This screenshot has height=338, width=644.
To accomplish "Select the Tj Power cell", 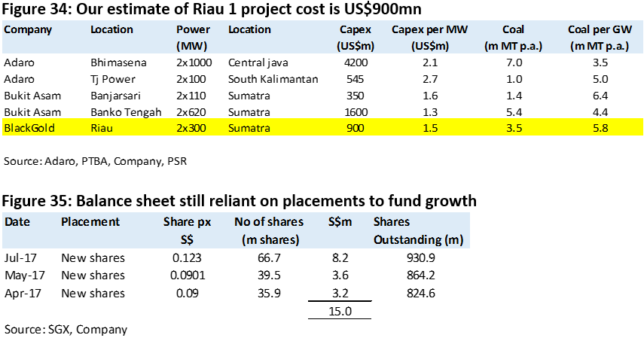I will point(113,79).
